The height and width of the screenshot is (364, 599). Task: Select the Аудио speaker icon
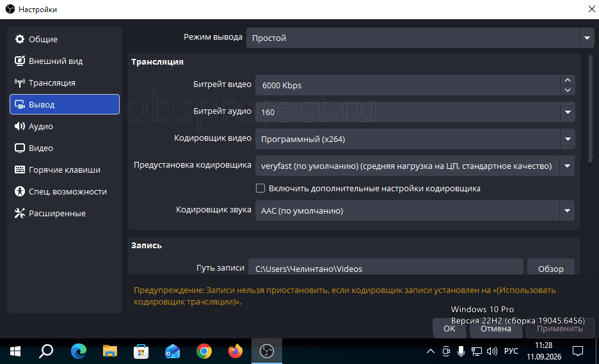(x=19, y=126)
